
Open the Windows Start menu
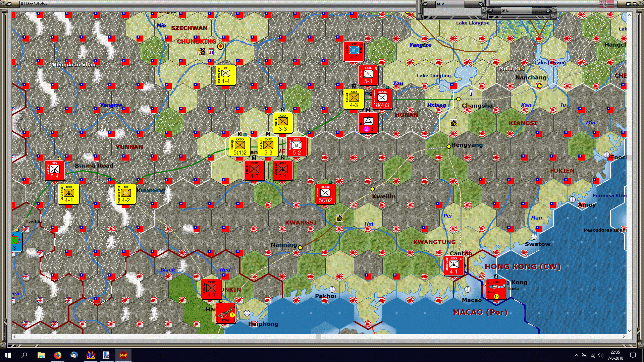click(x=7, y=355)
